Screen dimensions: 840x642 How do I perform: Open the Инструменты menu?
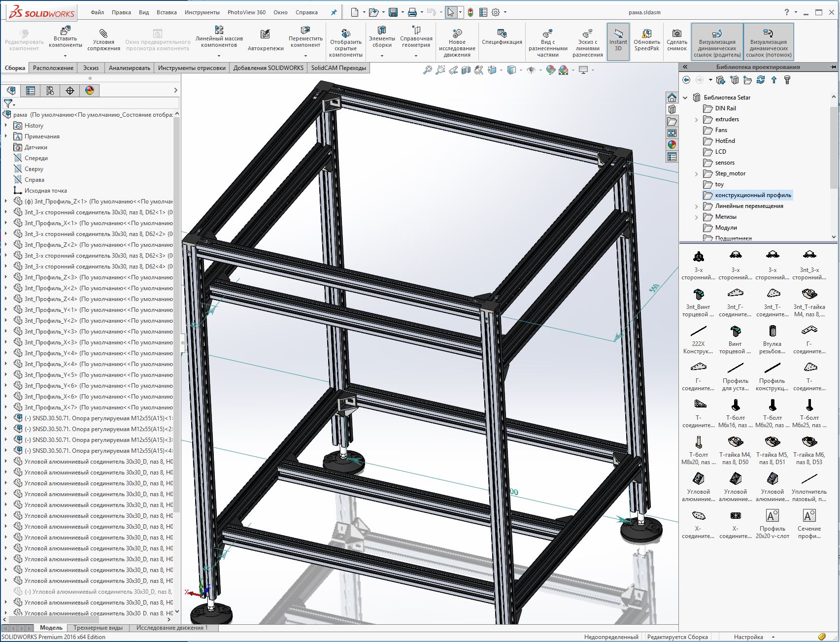pos(202,12)
